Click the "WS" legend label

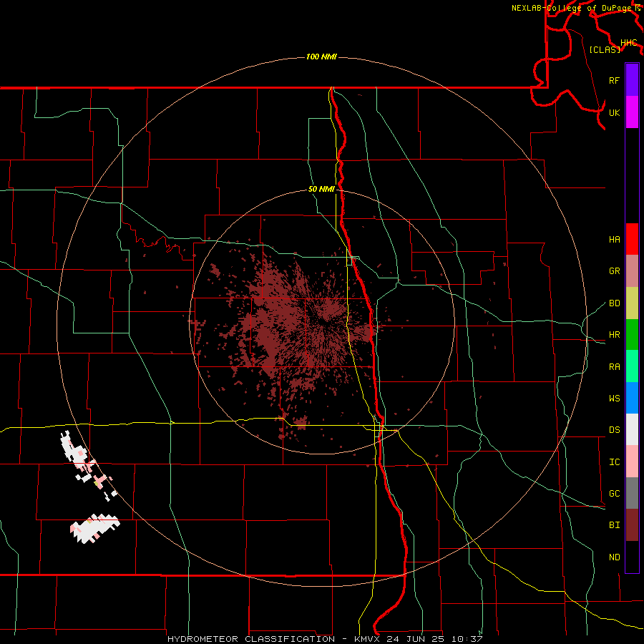coord(614,399)
